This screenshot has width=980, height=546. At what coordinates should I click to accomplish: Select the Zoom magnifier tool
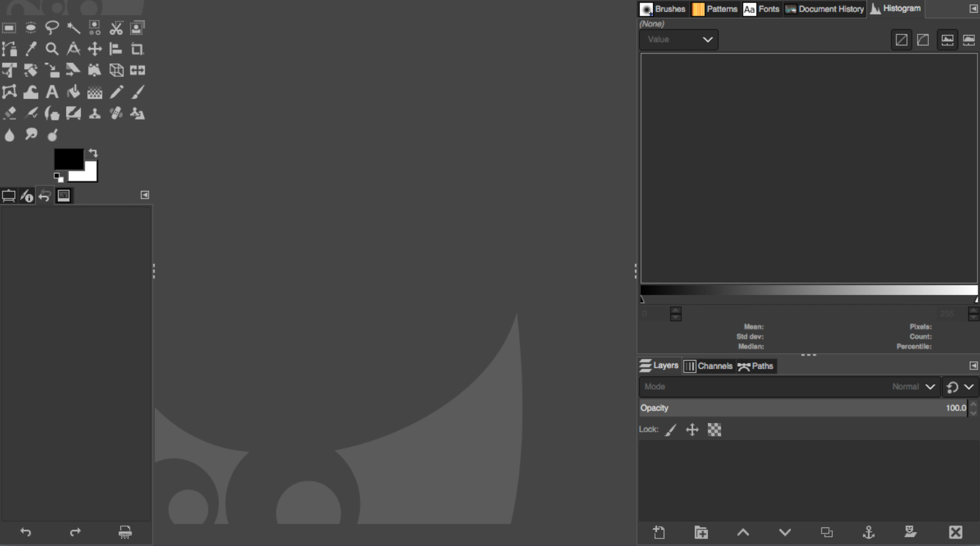(x=52, y=49)
